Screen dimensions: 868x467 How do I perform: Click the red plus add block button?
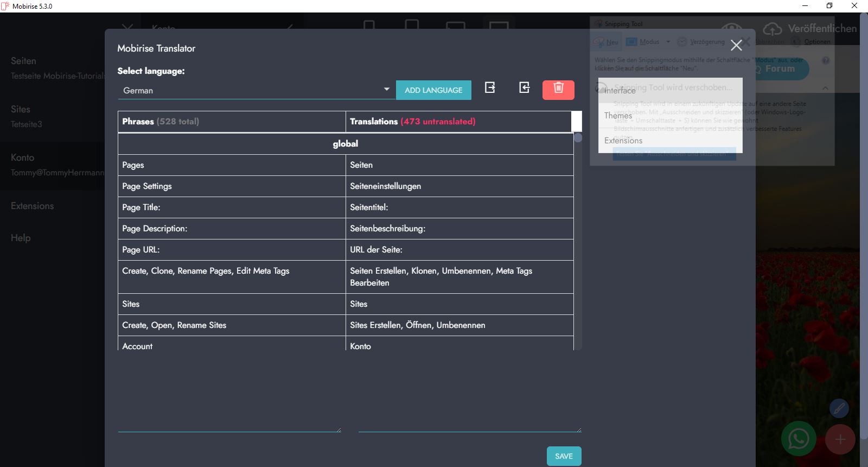[x=840, y=439]
